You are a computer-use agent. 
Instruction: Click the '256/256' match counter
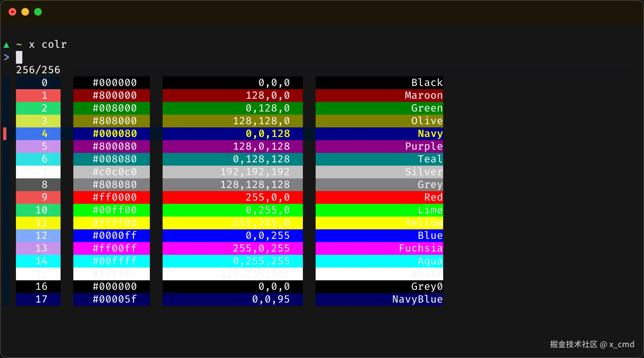[x=38, y=70]
